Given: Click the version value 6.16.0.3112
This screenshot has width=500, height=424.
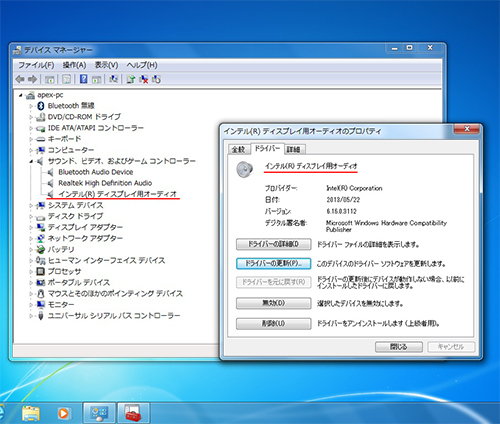Looking at the screenshot, I should coord(341,212).
